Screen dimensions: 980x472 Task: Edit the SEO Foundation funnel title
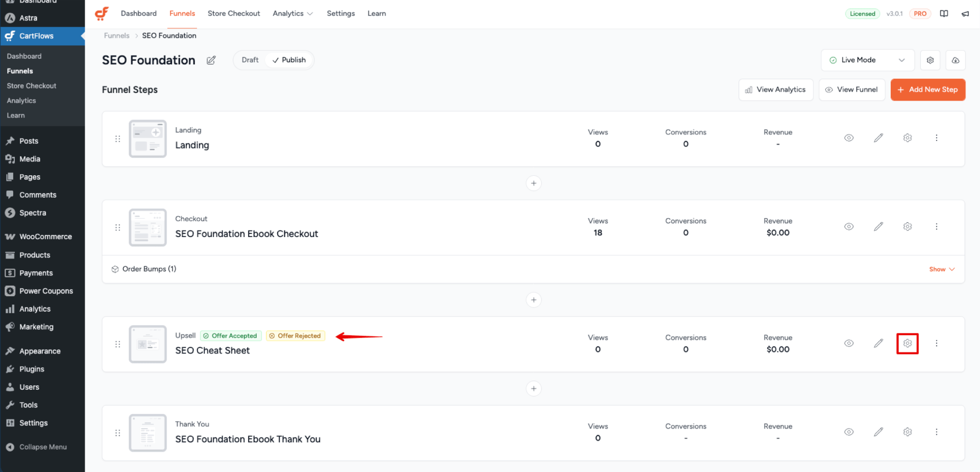click(211, 60)
